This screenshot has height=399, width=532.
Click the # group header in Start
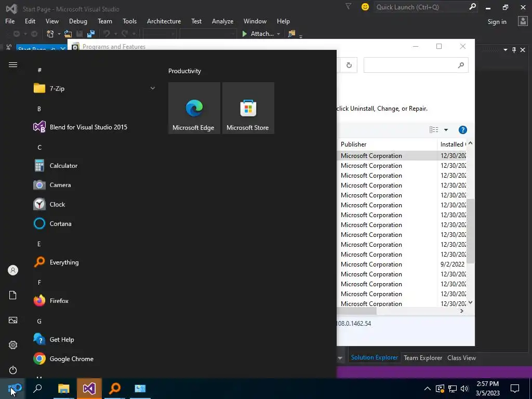[39, 70]
